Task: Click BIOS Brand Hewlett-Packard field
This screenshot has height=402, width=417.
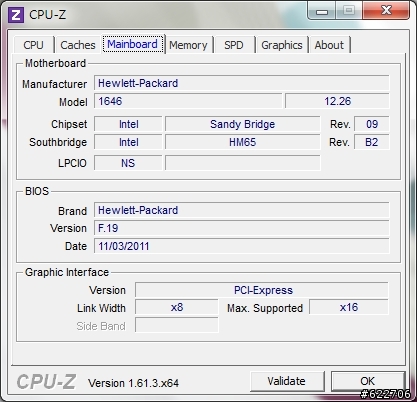Action: [242, 210]
